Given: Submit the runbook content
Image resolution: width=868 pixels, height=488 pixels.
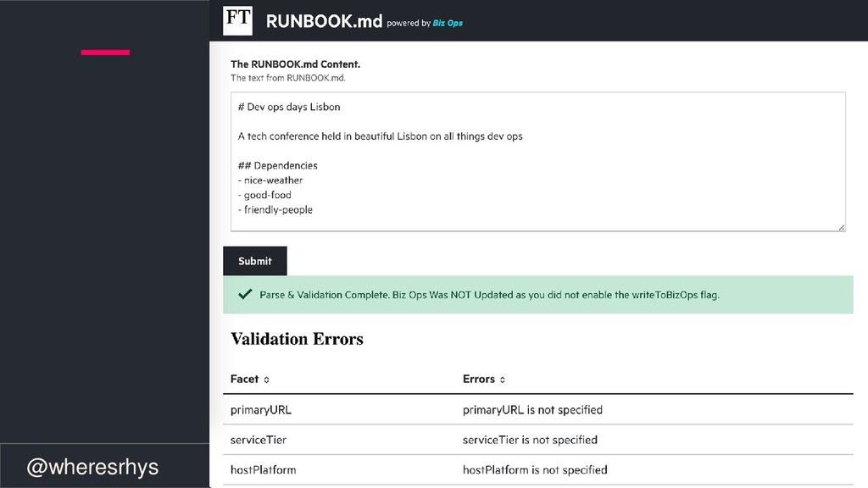Looking at the screenshot, I should pos(254,261).
